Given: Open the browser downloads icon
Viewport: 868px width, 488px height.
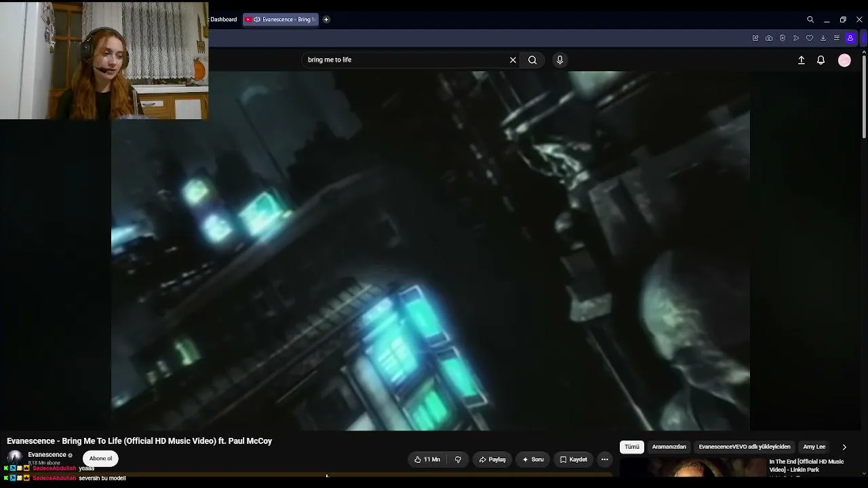Looking at the screenshot, I should pyautogui.click(x=823, y=38).
